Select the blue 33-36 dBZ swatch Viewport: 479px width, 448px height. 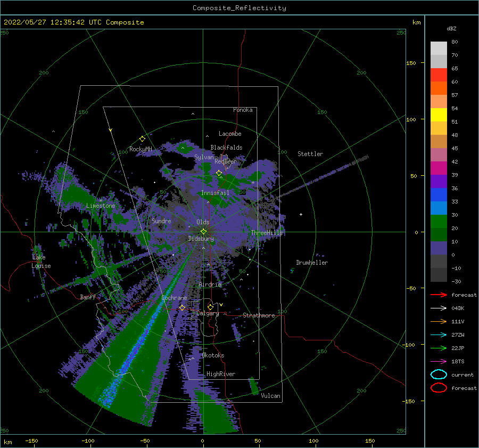coord(439,194)
